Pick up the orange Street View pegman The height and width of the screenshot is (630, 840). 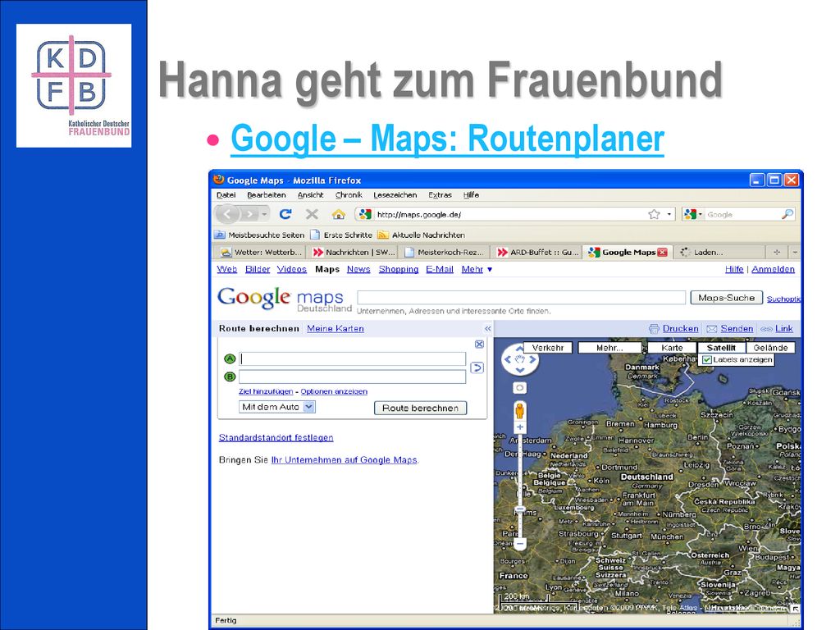519,411
